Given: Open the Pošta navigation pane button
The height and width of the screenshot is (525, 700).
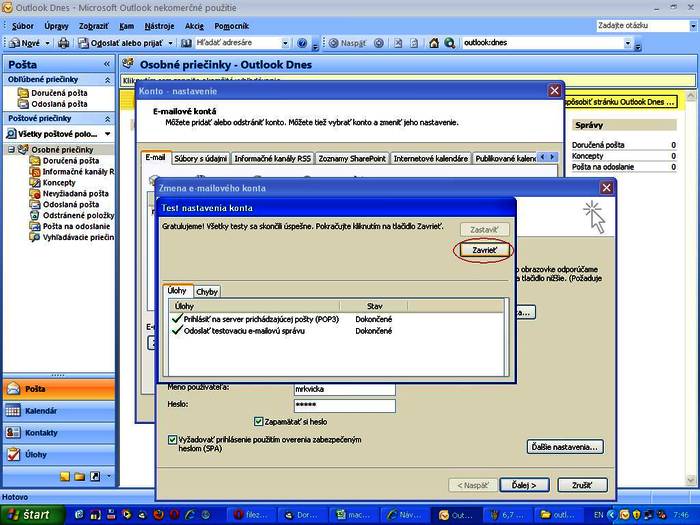Looking at the screenshot, I should pos(59,389).
